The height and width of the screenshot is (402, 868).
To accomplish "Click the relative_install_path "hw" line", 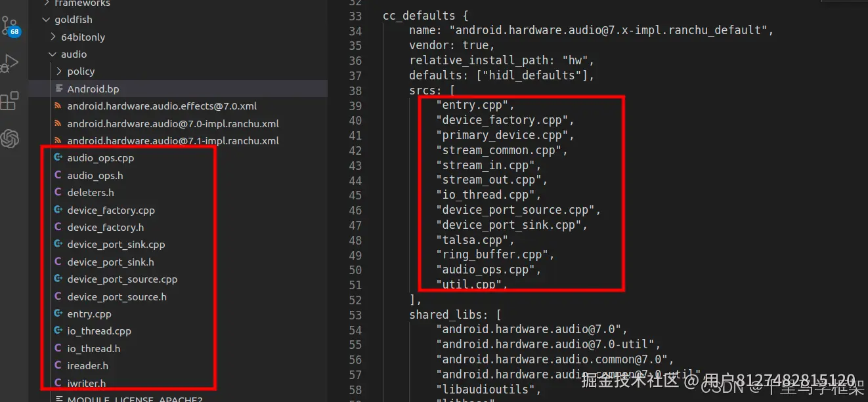I will coord(502,60).
